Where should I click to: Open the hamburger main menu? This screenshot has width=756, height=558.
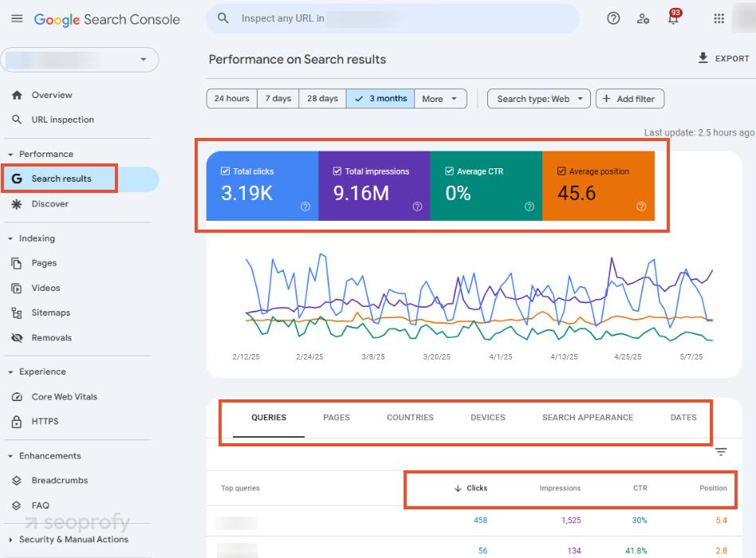tap(17, 19)
